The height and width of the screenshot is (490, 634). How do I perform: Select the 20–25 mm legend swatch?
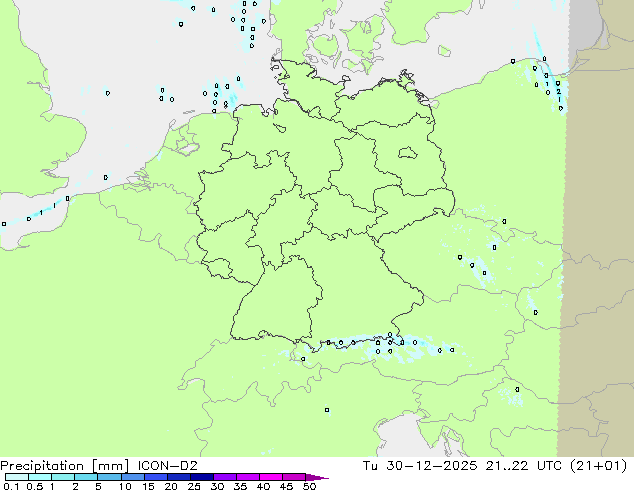[x=178, y=477]
